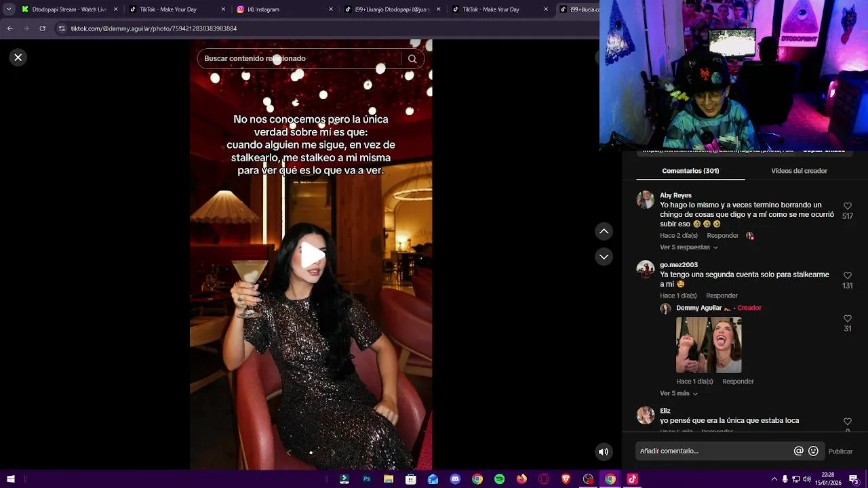This screenshot has height=488, width=868.
Task: Open Firefox from the taskbar
Action: click(x=521, y=479)
